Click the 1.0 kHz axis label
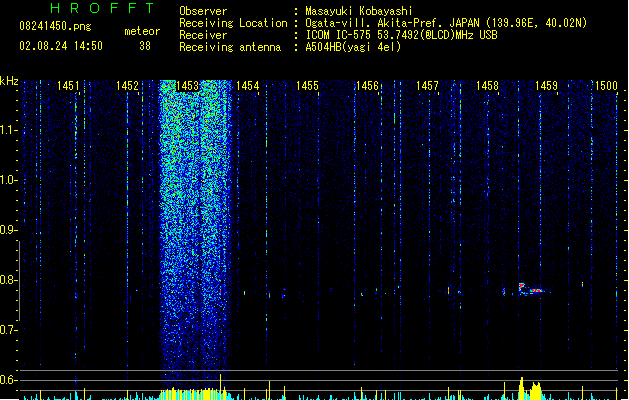 pyautogui.click(x=8, y=180)
